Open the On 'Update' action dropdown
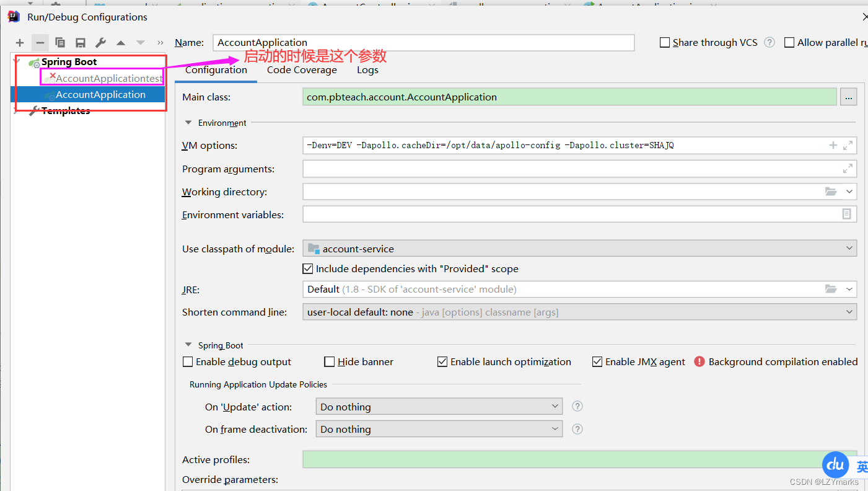 [x=439, y=407]
